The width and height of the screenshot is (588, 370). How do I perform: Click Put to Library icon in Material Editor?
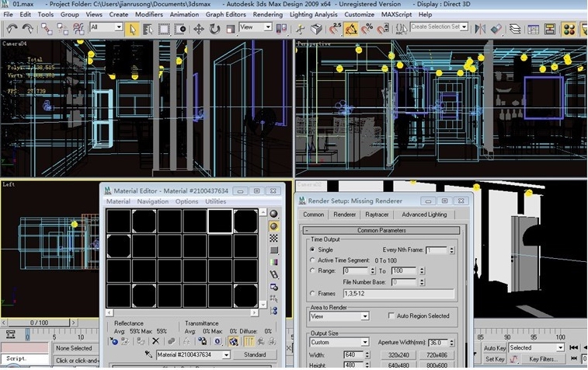202,341
